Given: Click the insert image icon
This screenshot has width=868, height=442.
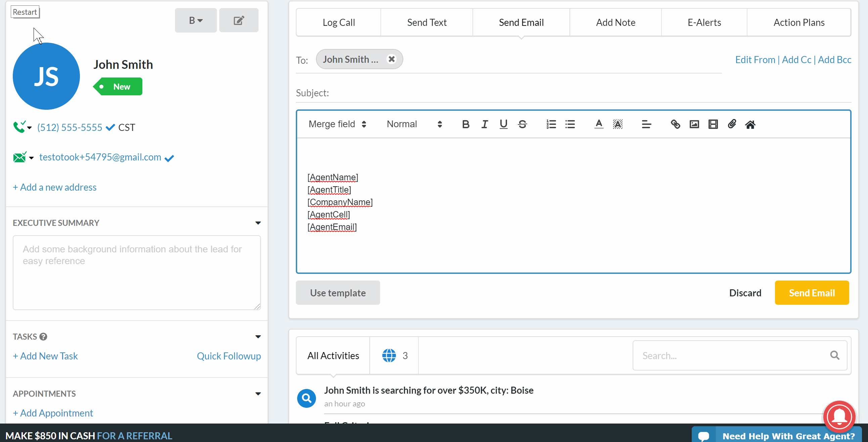Looking at the screenshot, I should (x=694, y=124).
